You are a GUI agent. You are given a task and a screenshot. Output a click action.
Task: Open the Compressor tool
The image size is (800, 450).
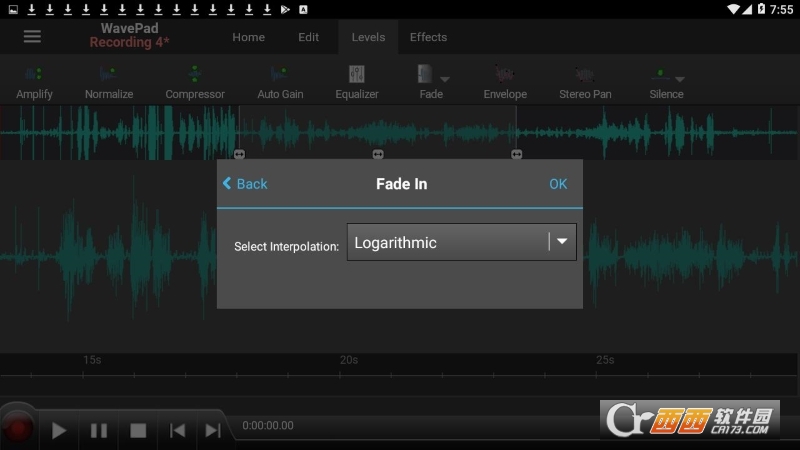pos(195,82)
